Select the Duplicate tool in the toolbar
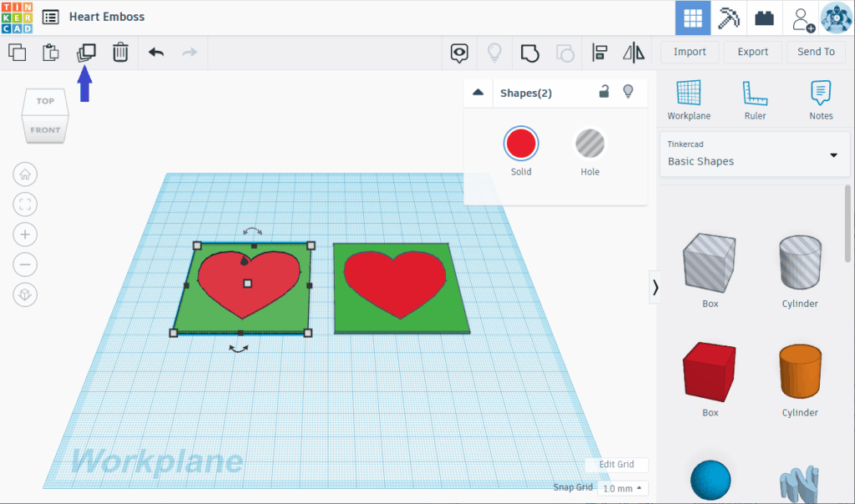The width and height of the screenshot is (855, 504). point(85,52)
